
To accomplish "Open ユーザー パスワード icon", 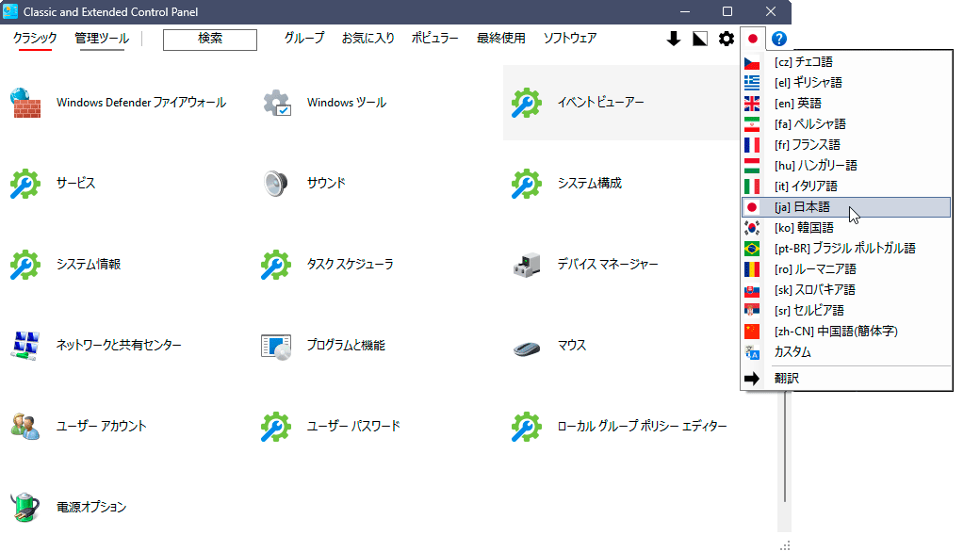I will (x=276, y=427).
